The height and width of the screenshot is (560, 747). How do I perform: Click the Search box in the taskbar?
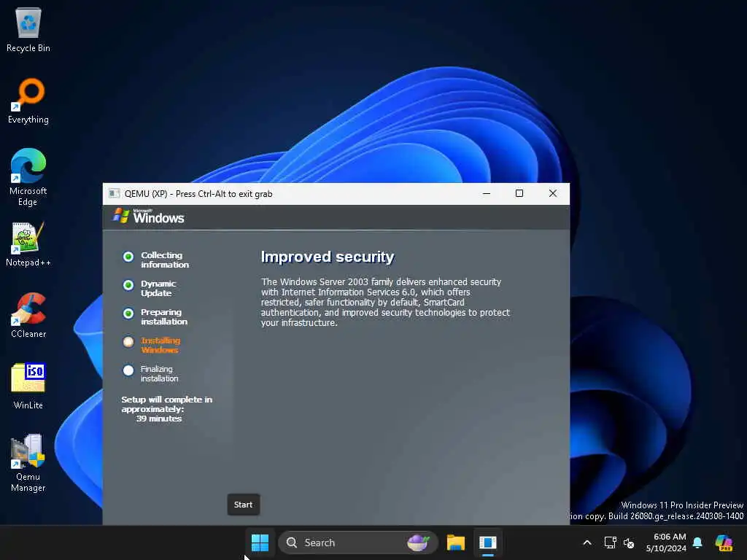[357, 542]
